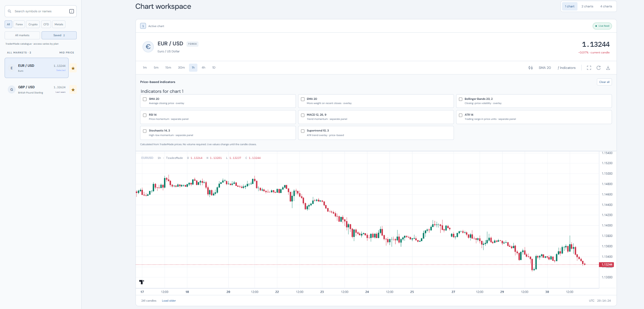This screenshot has height=309, width=644.
Task: Unstar GBP / USD in the saved list
Action: (x=73, y=90)
